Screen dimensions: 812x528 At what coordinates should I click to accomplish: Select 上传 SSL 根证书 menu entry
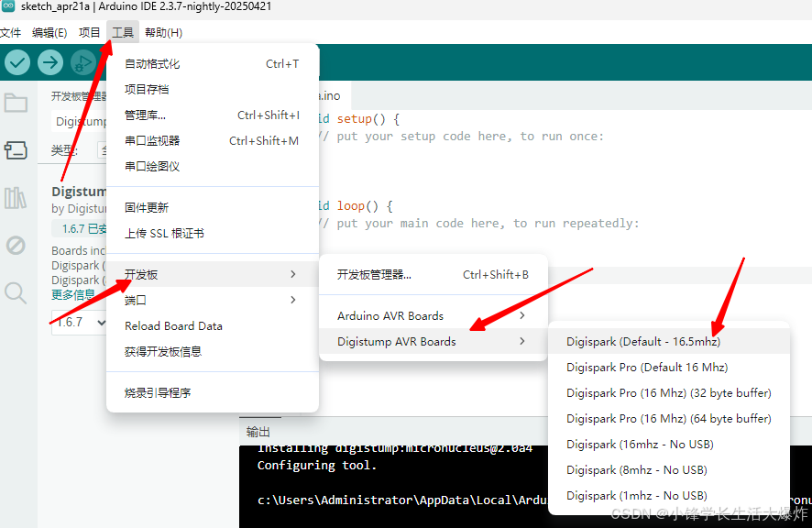coord(213,233)
